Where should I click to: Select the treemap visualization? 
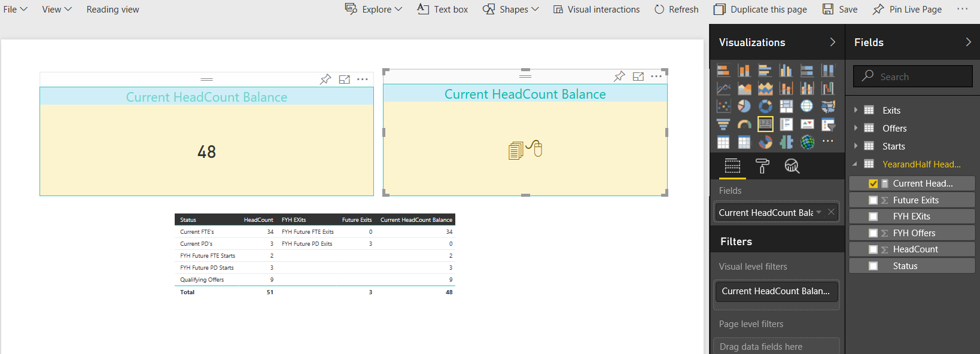786,106
